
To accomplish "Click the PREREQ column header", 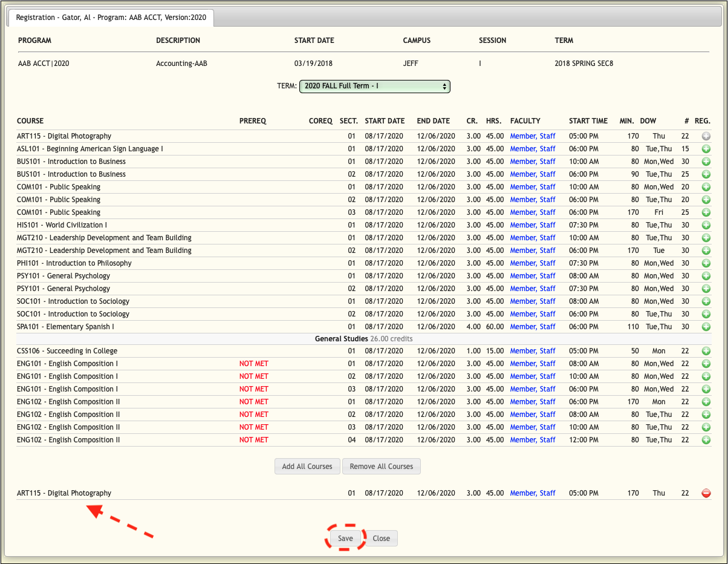I will [x=253, y=121].
